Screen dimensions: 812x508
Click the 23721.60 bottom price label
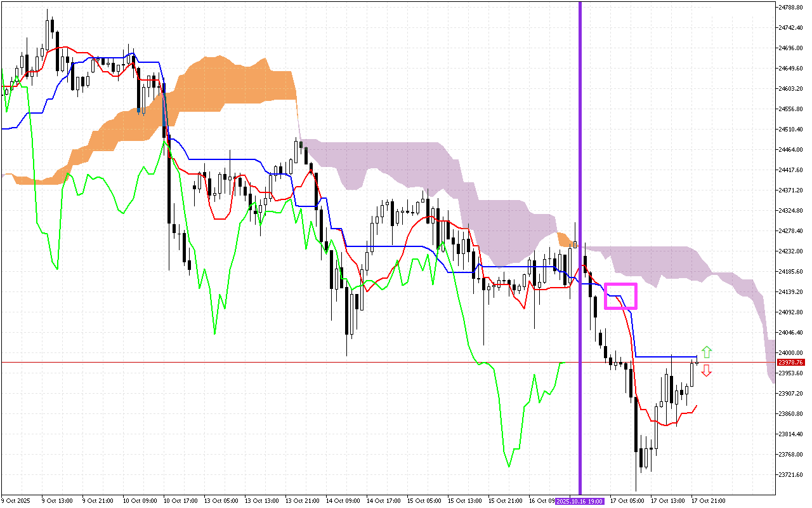pos(789,473)
